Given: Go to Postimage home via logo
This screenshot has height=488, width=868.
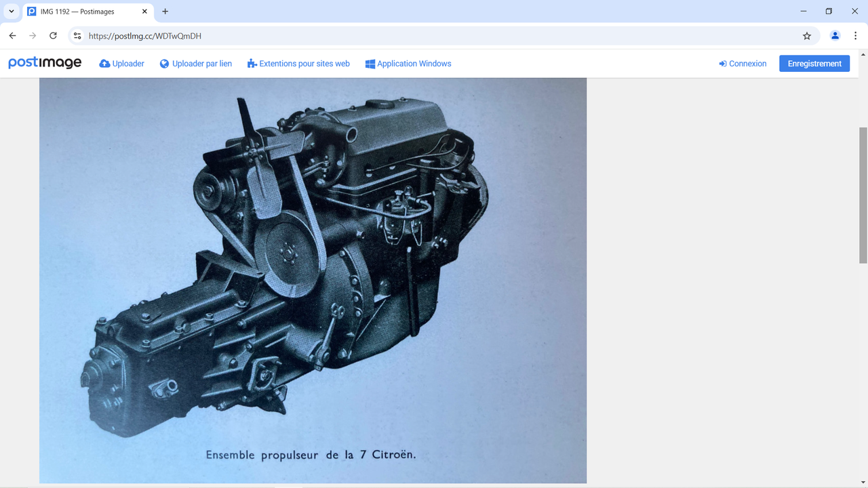Looking at the screenshot, I should pyautogui.click(x=45, y=63).
